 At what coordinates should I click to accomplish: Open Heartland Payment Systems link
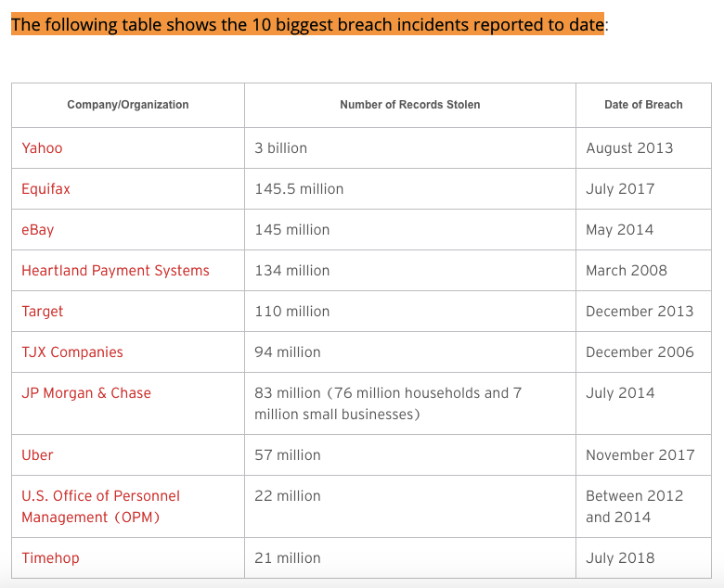[115, 270]
